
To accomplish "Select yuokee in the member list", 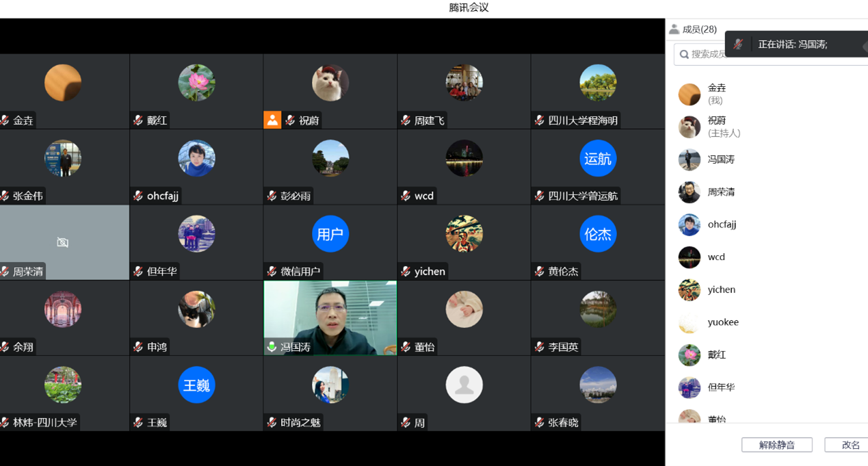I will click(722, 322).
